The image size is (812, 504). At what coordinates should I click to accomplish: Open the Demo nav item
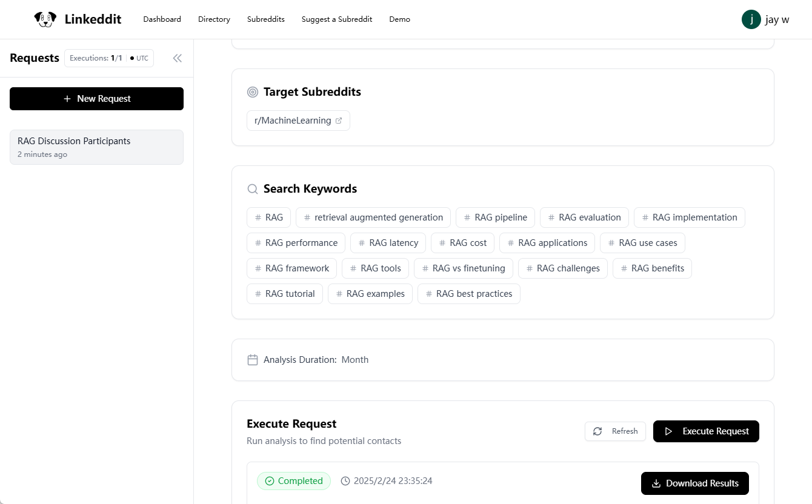tap(400, 19)
